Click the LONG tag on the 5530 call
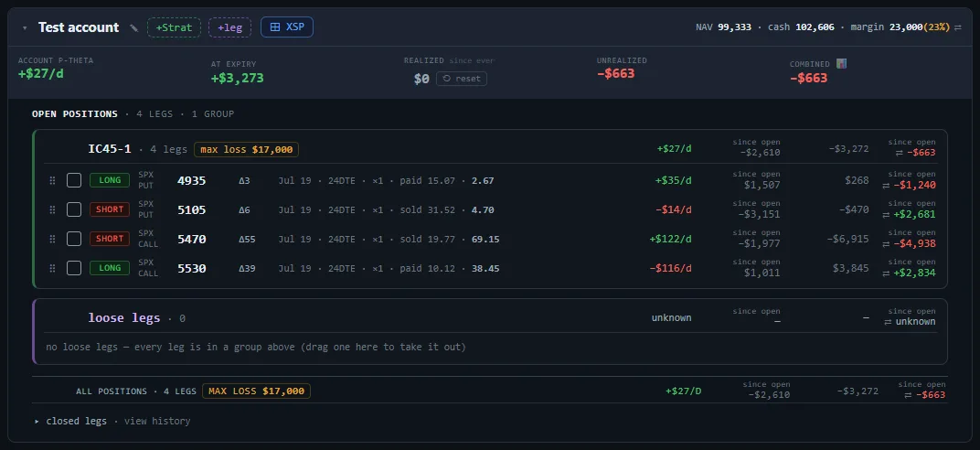Image resolution: width=980 pixels, height=450 pixels. pos(110,268)
